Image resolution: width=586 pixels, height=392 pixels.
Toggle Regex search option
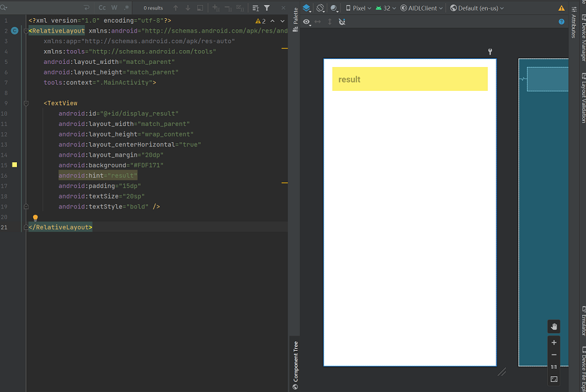126,8
